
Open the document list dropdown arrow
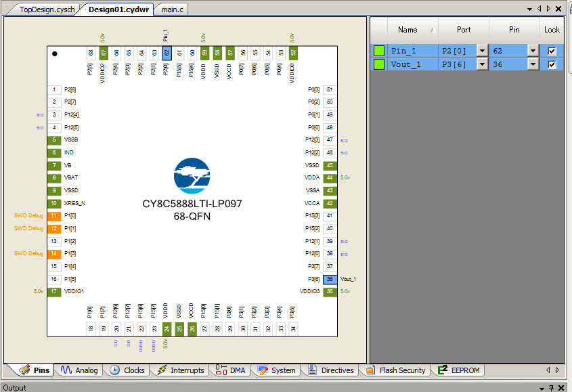pos(529,9)
